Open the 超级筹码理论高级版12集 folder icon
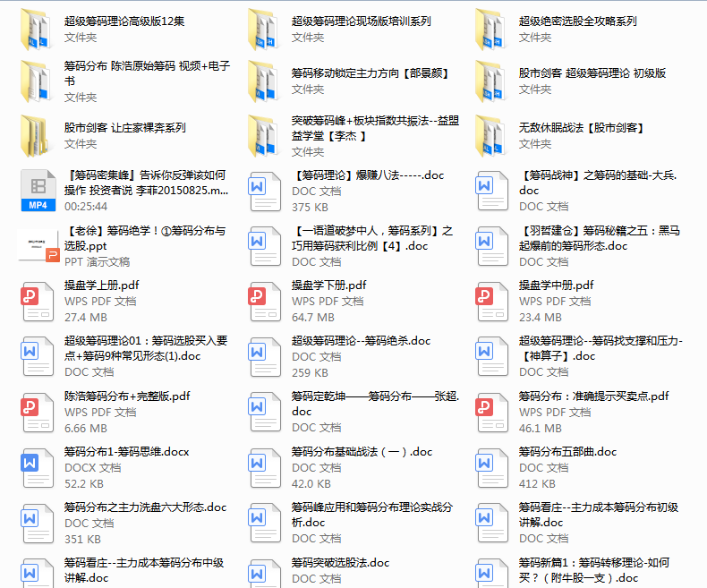The height and width of the screenshot is (588, 707). click(37, 29)
